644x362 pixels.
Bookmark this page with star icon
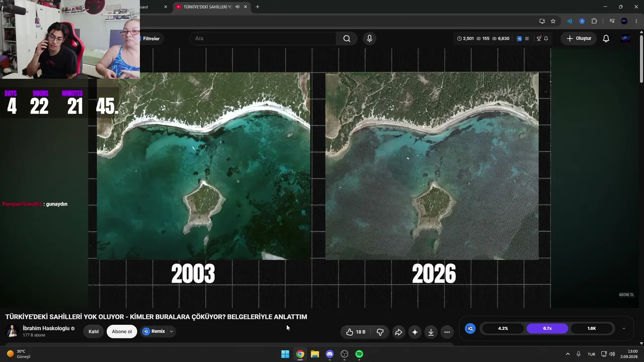click(553, 21)
